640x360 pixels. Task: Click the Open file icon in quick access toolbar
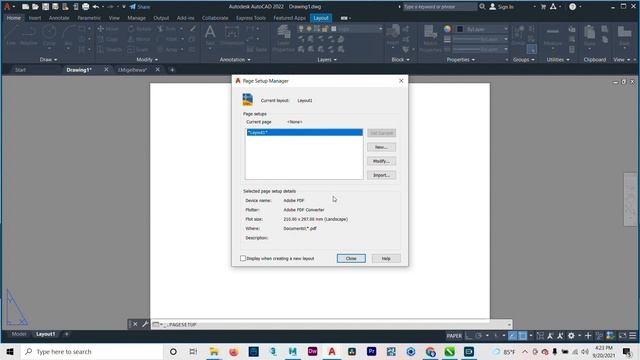(36, 7)
